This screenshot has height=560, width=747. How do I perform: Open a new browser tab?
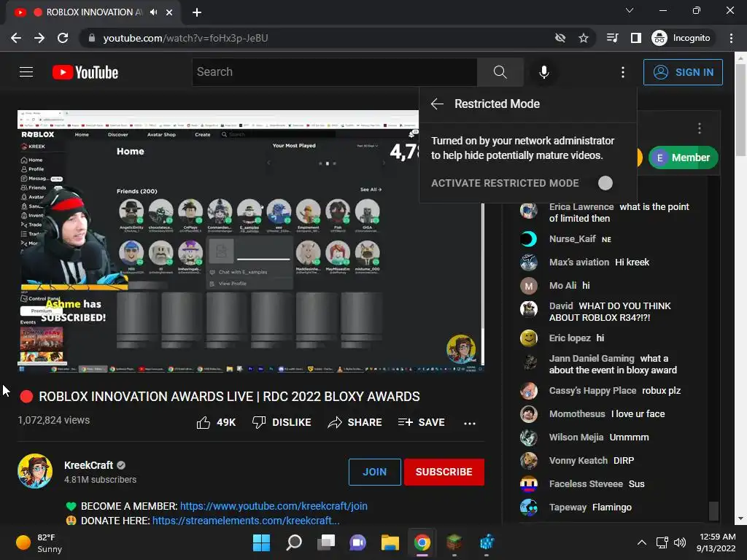coord(197,12)
